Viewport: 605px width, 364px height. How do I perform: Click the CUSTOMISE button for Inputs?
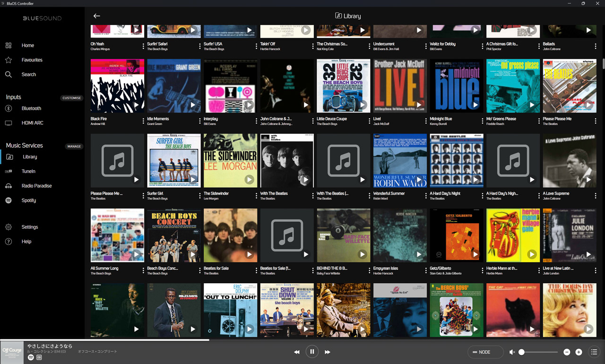click(x=72, y=98)
